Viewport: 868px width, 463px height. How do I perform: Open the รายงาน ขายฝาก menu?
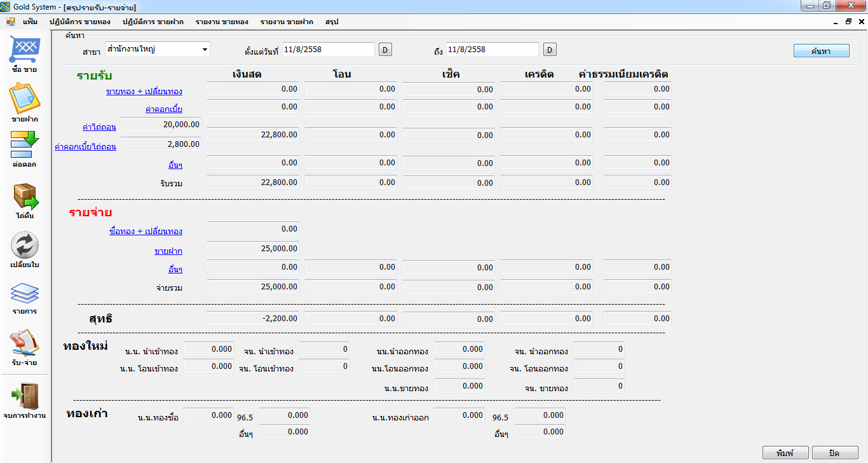coord(287,22)
